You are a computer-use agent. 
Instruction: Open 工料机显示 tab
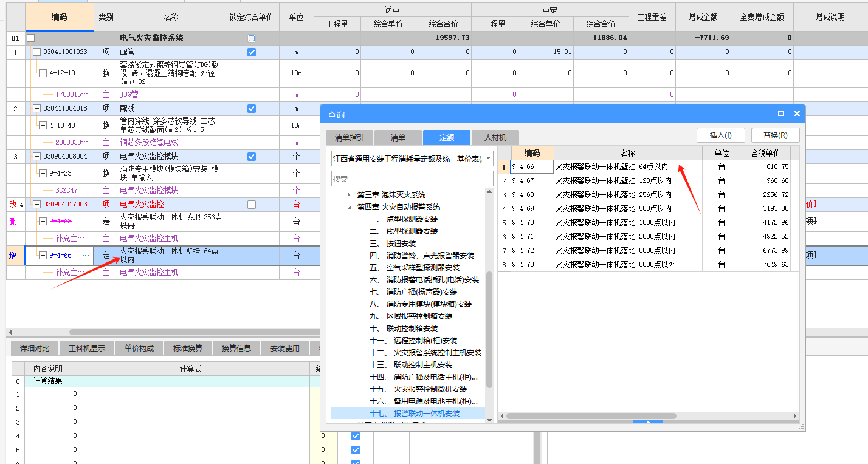[x=86, y=349]
